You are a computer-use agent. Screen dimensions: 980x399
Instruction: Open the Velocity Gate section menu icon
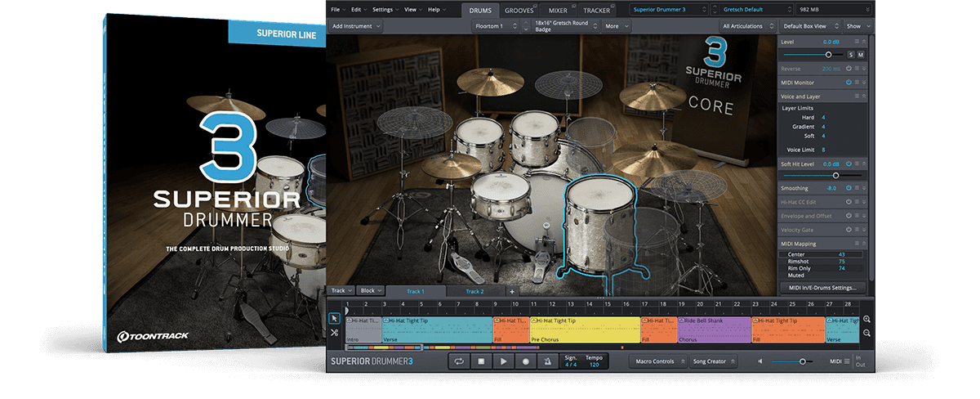pyautogui.click(x=856, y=230)
